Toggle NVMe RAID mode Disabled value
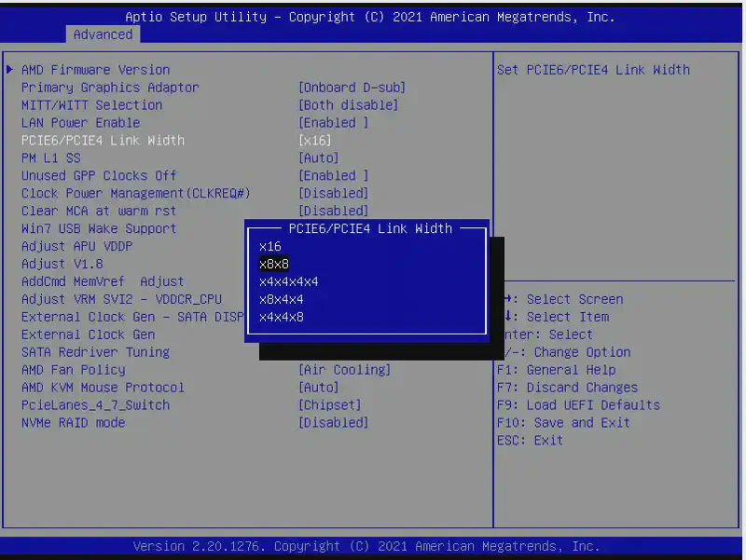Viewport: 746px width, 560px height. pyautogui.click(x=333, y=423)
